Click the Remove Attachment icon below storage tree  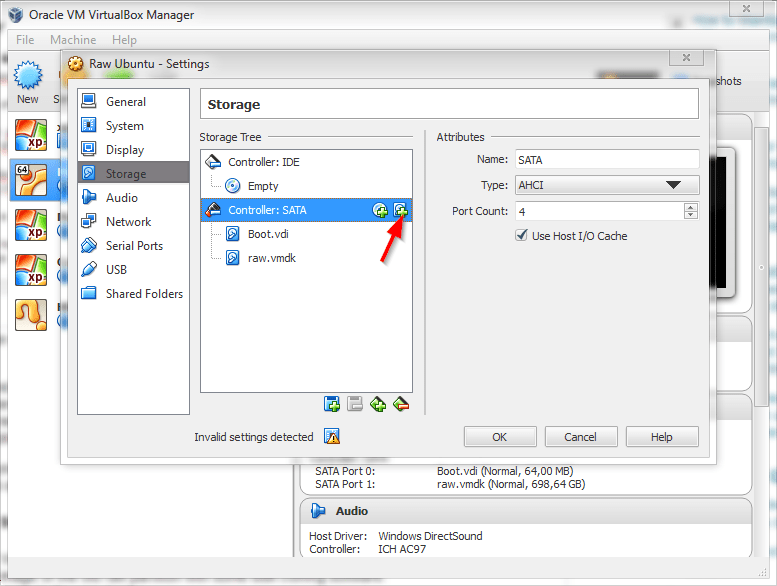[355, 404]
